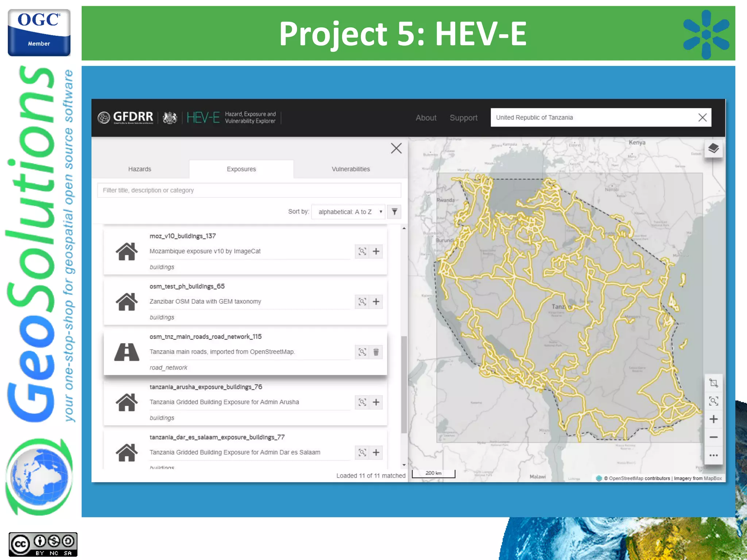Image resolution: width=747 pixels, height=560 pixels.
Task: Switch to the Exposures tab
Action: tap(241, 169)
